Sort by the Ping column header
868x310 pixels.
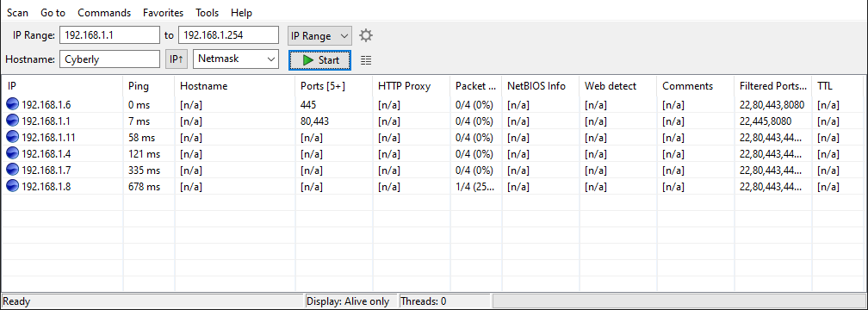(149, 86)
